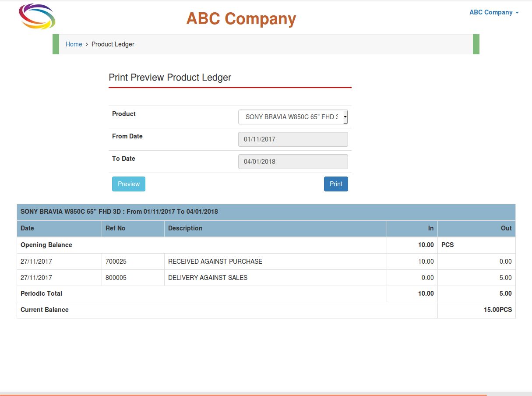Click the Current Balance 15.00PCS value
The width and height of the screenshot is (532, 396).
[x=497, y=310]
